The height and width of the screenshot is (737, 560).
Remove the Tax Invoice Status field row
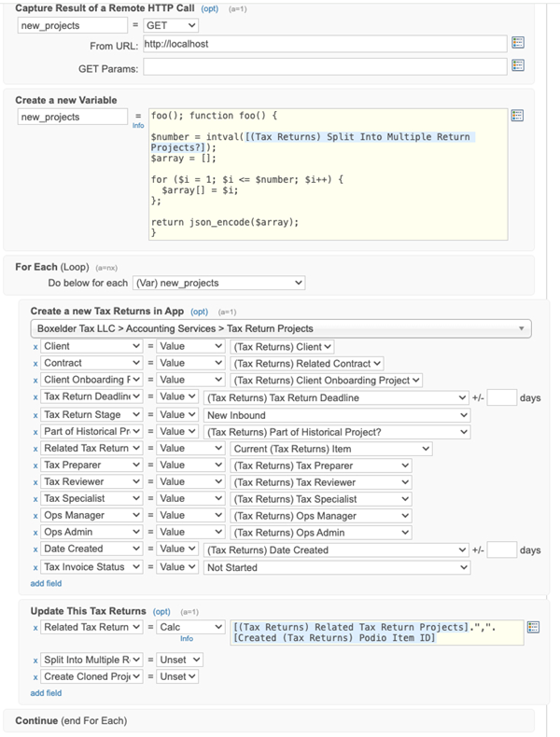click(36, 566)
